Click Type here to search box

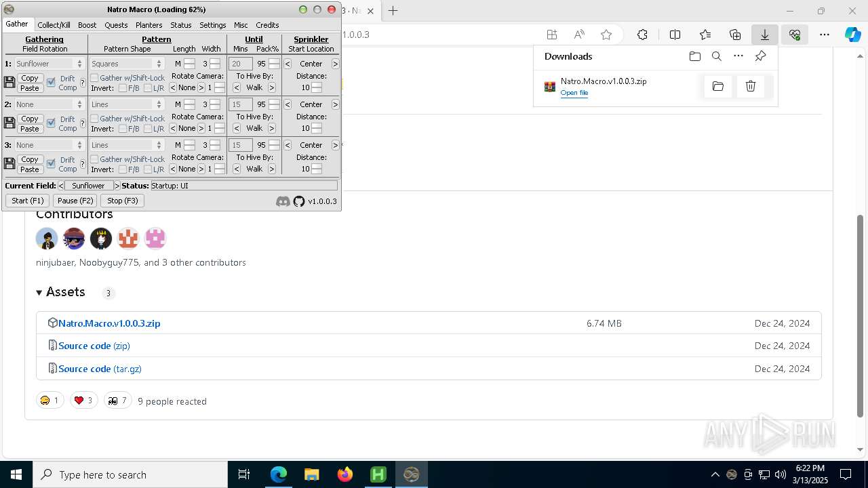[x=130, y=474]
